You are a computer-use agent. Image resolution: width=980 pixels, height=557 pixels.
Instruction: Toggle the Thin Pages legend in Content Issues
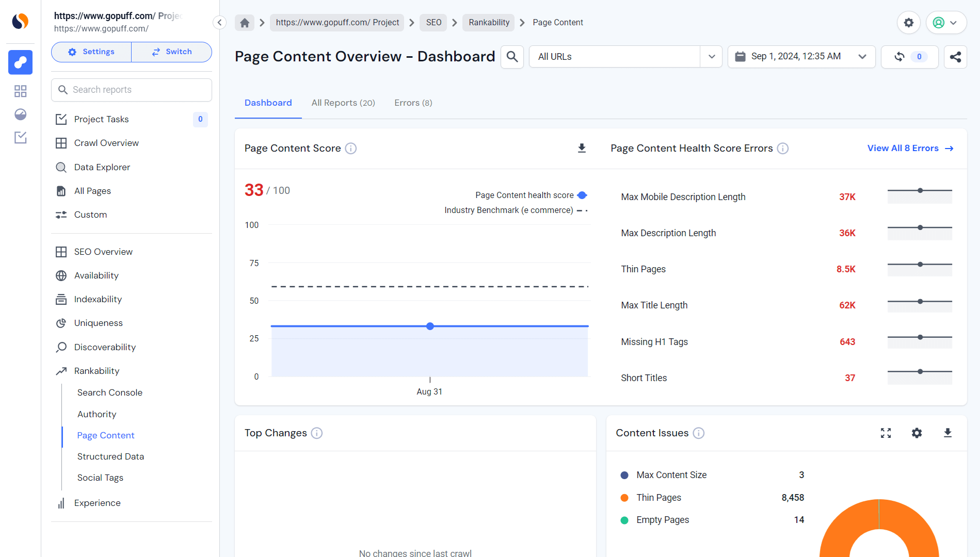point(658,497)
